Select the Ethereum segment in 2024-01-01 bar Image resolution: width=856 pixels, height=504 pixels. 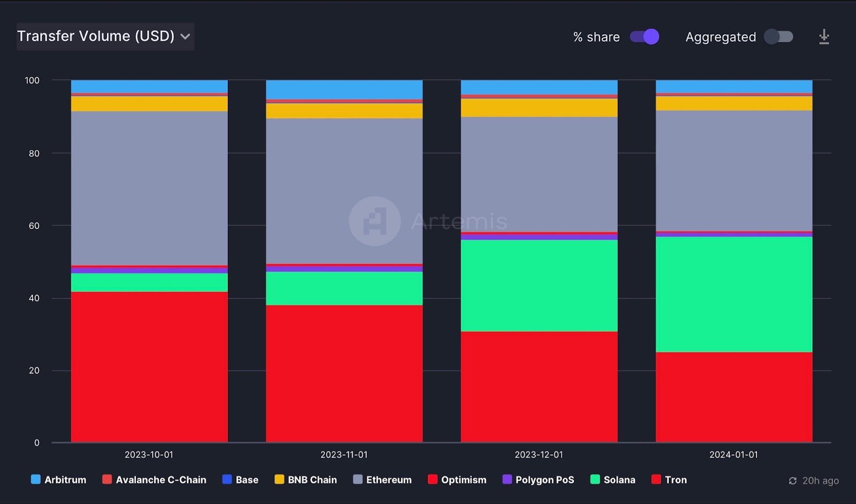tap(734, 171)
